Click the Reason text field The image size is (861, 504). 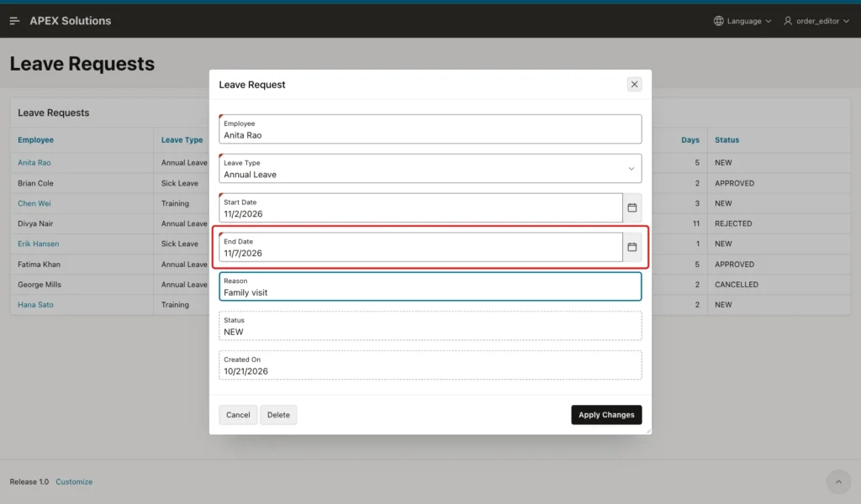[x=430, y=286]
